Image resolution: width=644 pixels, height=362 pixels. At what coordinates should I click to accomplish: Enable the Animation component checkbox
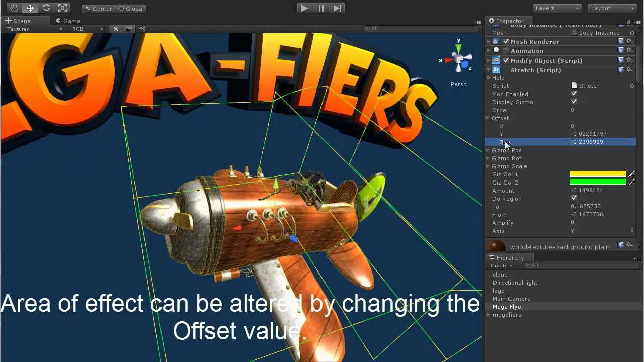pos(505,50)
